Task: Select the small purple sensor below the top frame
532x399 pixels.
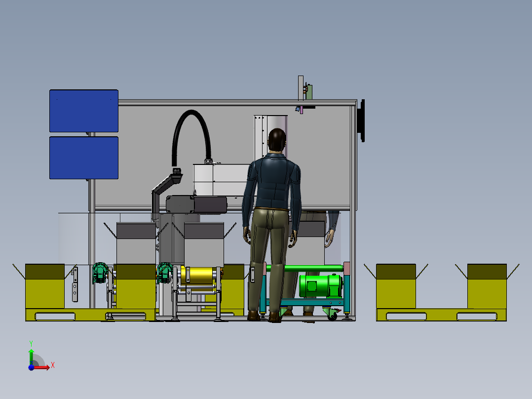Action: tap(301, 110)
